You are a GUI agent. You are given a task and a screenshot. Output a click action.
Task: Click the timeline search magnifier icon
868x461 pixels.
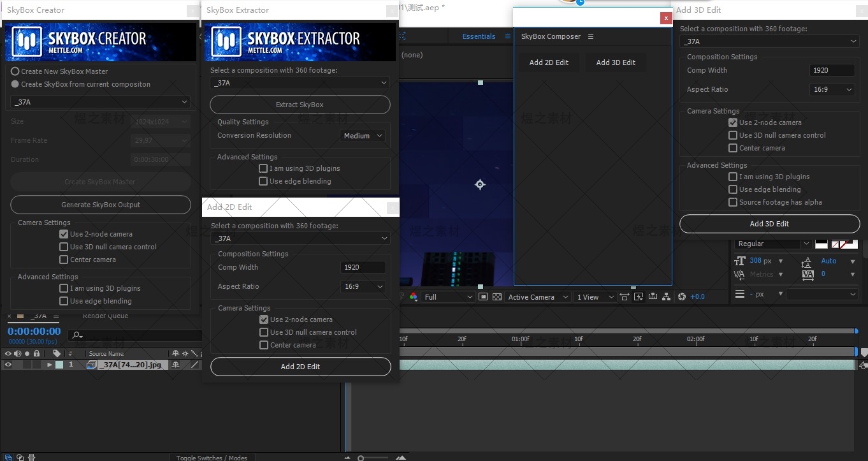(x=76, y=335)
